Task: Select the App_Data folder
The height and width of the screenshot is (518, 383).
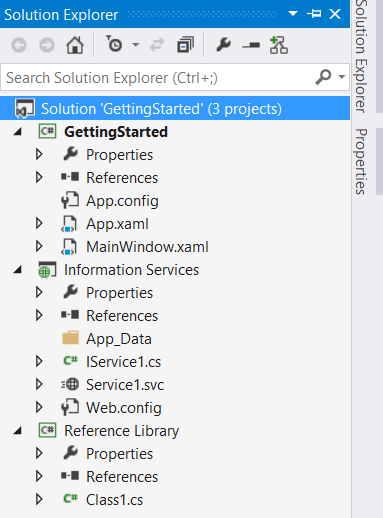Action: [x=119, y=339]
